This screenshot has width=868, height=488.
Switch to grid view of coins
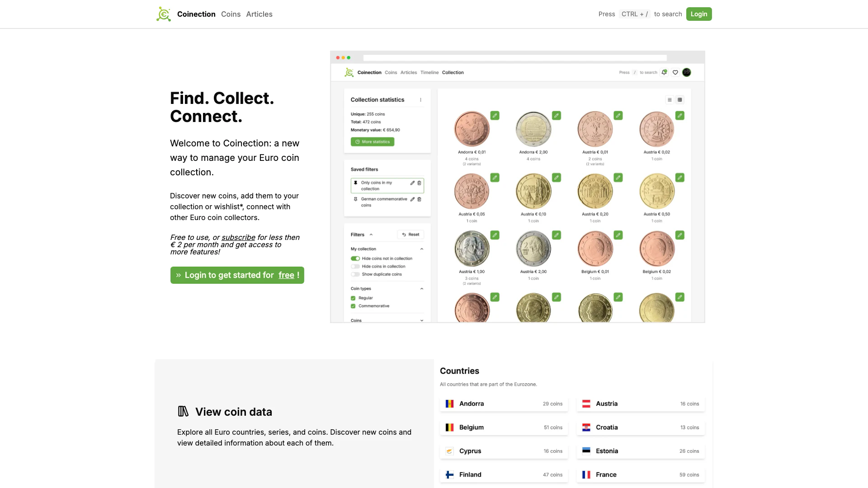pyautogui.click(x=679, y=100)
